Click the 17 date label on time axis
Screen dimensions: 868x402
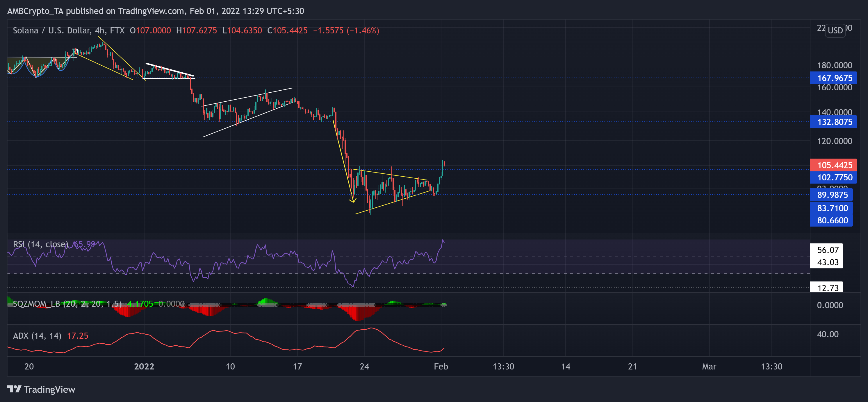click(x=297, y=366)
